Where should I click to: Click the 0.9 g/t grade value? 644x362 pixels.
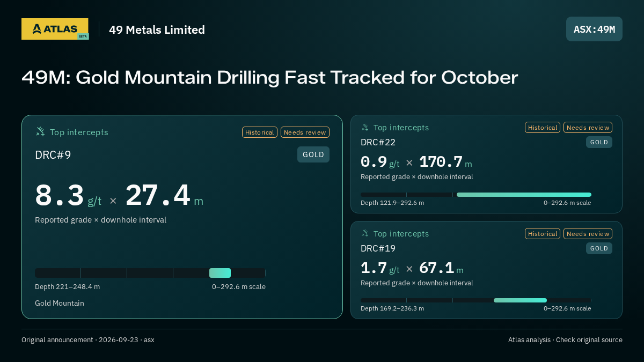point(380,162)
